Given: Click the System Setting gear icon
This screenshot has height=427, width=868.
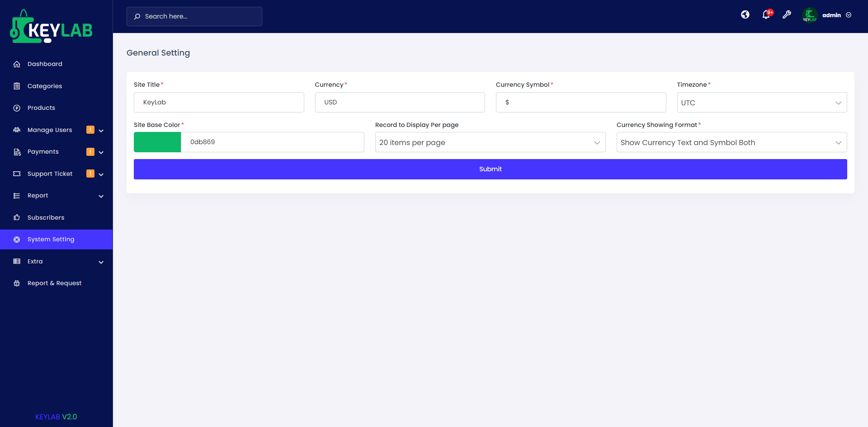Looking at the screenshot, I should [x=17, y=239].
